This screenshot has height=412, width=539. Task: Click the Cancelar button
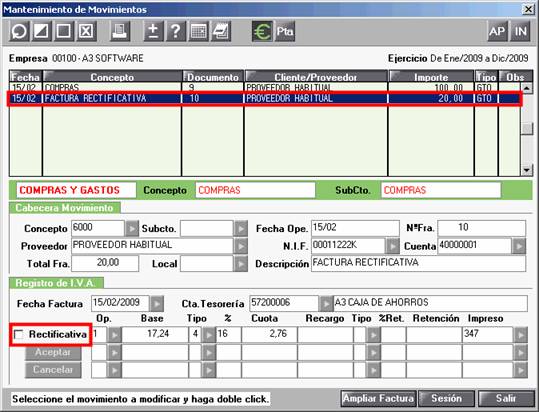tap(53, 370)
